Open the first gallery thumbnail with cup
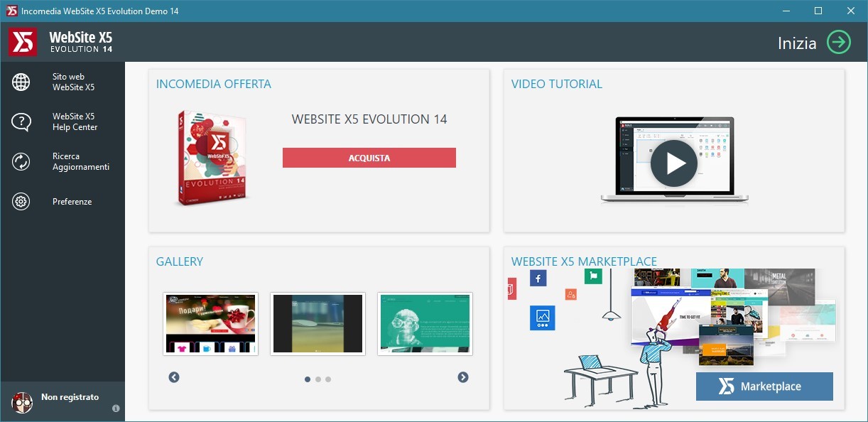Viewport: 868px width, 422px height. (x=210, y=324)
